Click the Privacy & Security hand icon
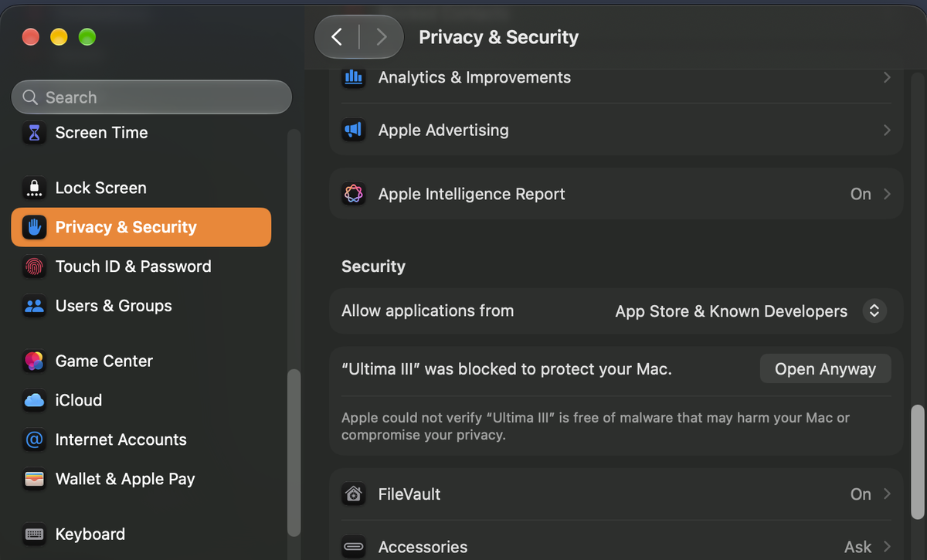 34,227
